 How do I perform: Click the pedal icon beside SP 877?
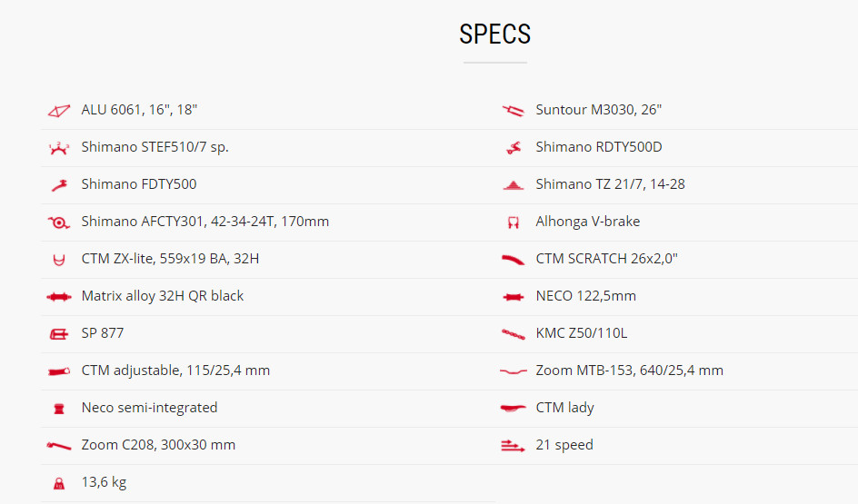pyautogui.click(x=58, y=334)
